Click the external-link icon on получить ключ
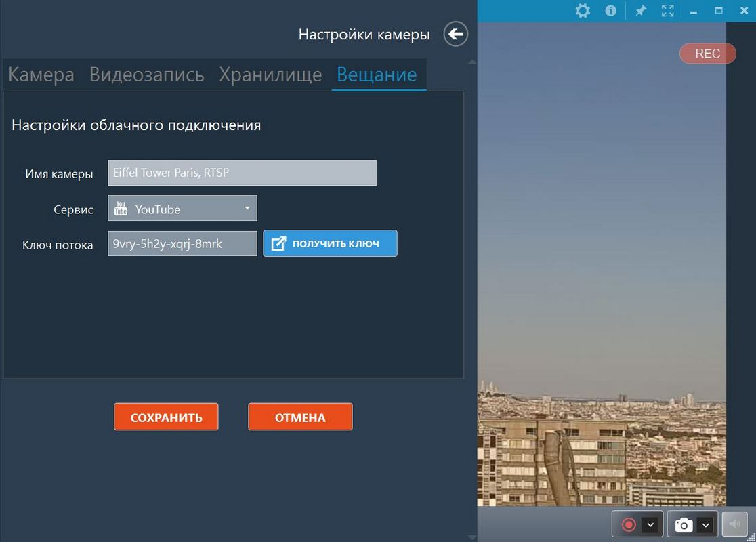This screenshot has height=542, width=756. click(x=279, y=243)
